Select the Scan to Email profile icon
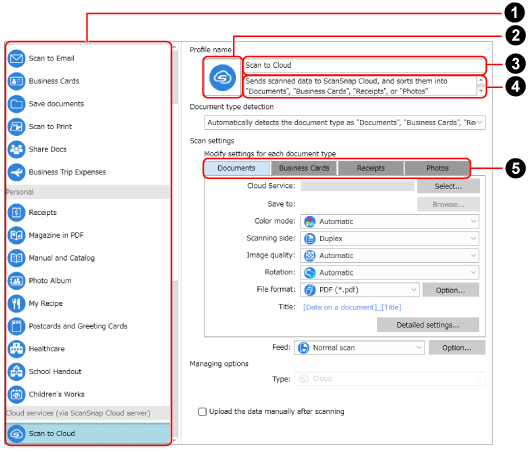The width and height of the screenshot is (528, 453). [16, 58]
